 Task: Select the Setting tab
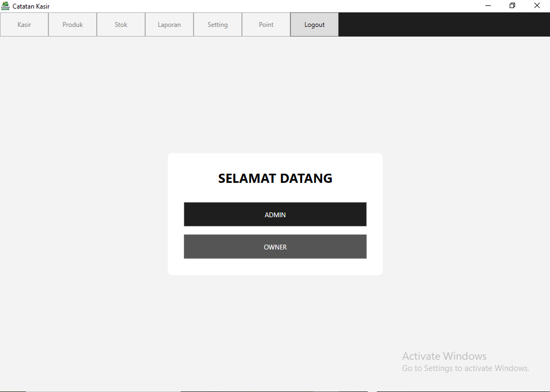[218, 25]
